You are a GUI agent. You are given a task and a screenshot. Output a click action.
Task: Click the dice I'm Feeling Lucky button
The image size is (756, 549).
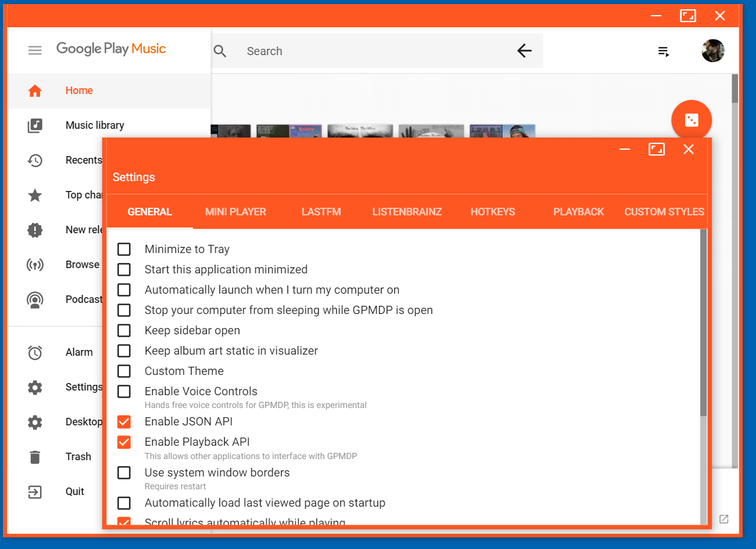click(x=692, y=120)
